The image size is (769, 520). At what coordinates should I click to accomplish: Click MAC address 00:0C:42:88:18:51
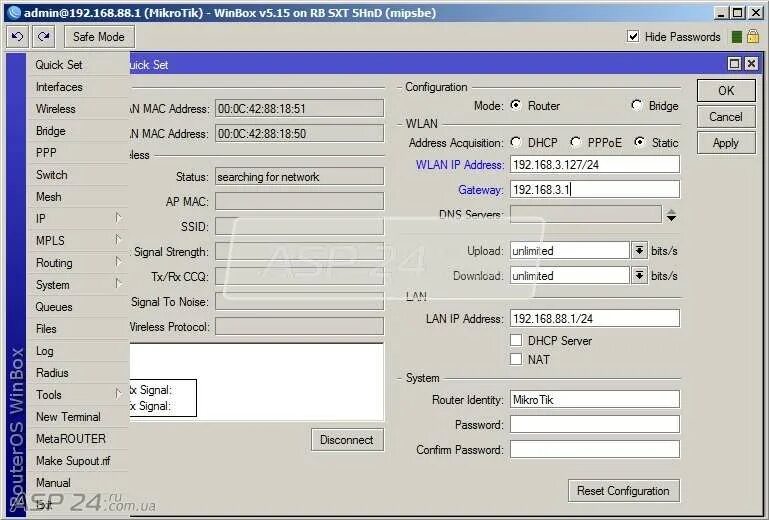click(299, 108)
